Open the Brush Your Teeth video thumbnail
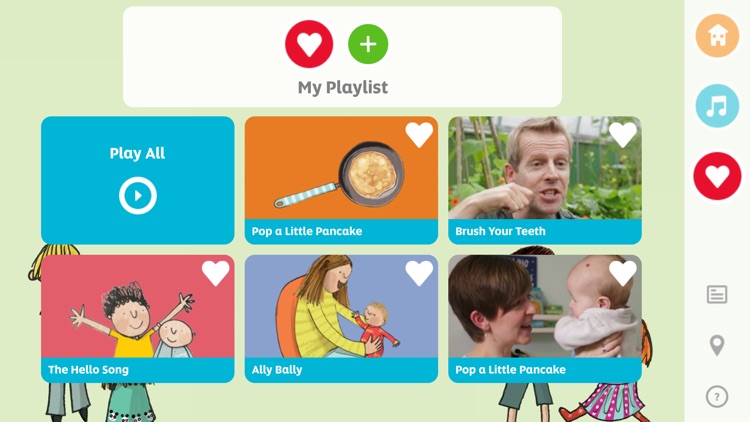This screenshot has width=750, height=422. [545, 168]
